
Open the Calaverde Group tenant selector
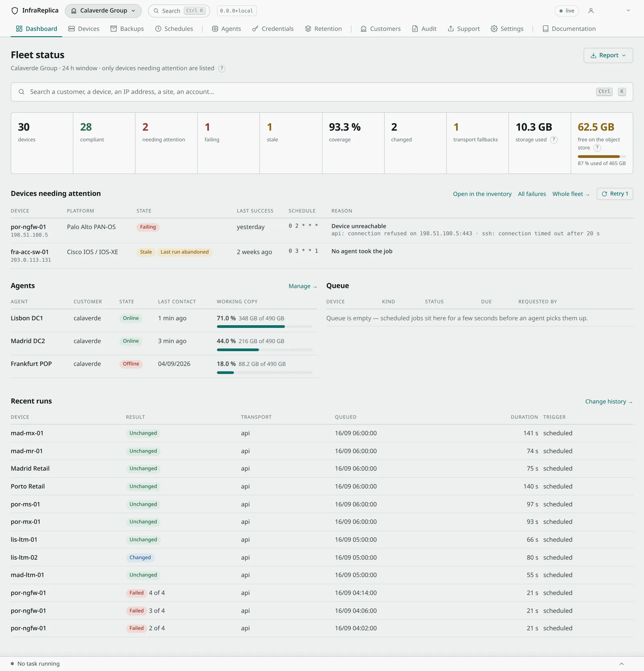point(103,11)
